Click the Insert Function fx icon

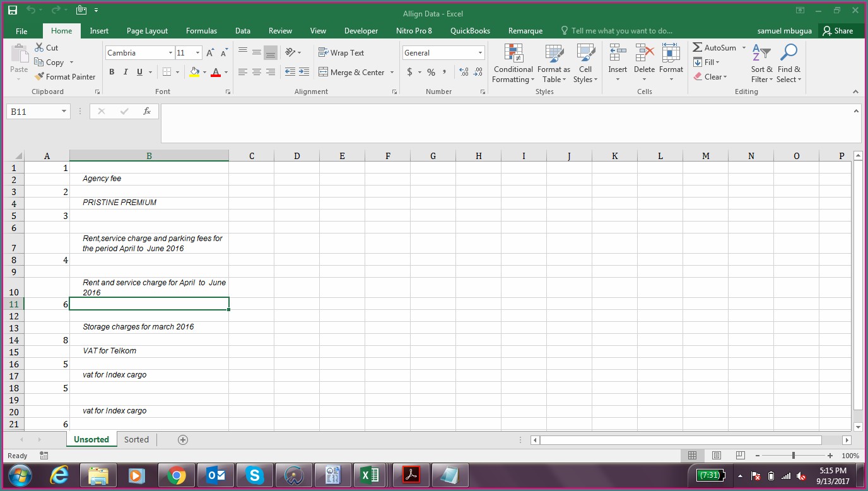pyautogui.click(x=147, y=112)
